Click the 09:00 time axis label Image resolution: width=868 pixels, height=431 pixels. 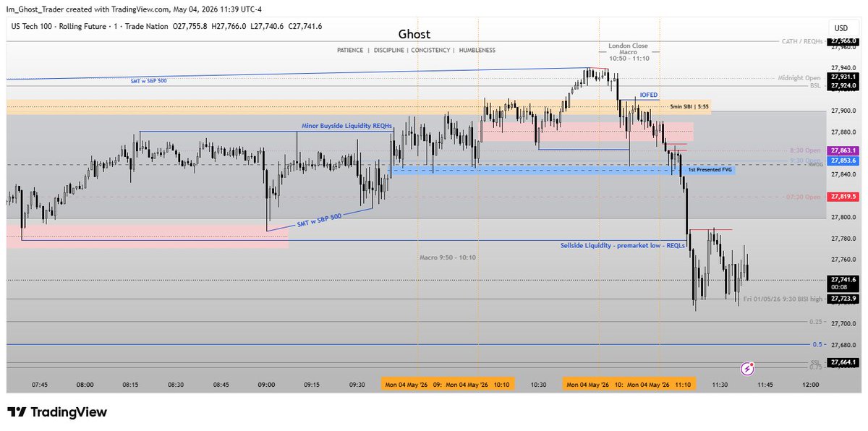(x=266, y=385)
